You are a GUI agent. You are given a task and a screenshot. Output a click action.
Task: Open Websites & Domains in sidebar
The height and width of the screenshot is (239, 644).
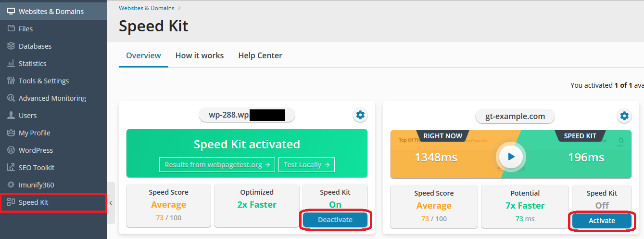[x=53, y=11]
